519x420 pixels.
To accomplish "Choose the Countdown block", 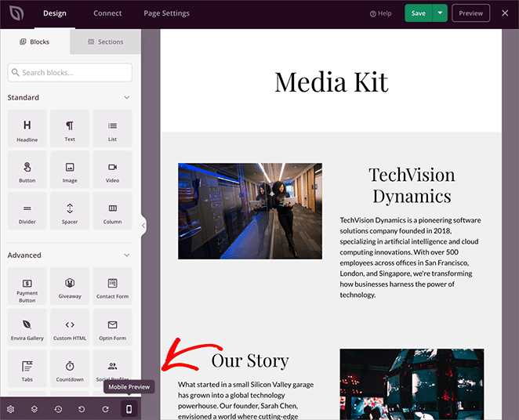I will point(70,371).
